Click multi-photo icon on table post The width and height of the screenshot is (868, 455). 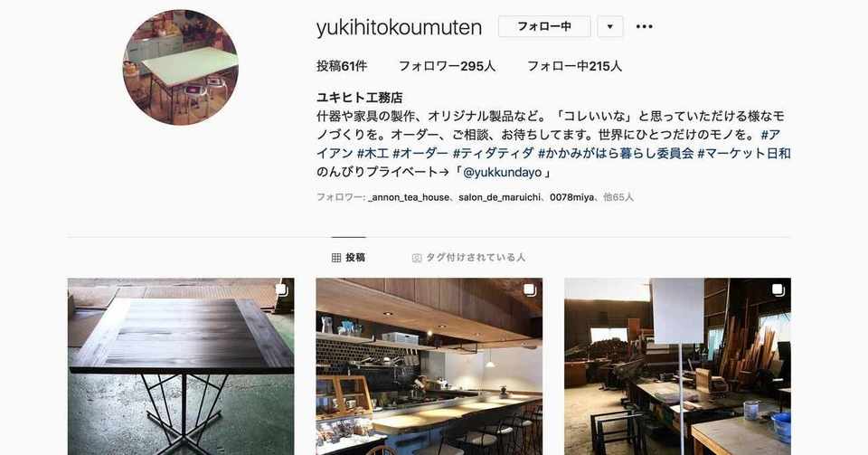coord(282,289)
